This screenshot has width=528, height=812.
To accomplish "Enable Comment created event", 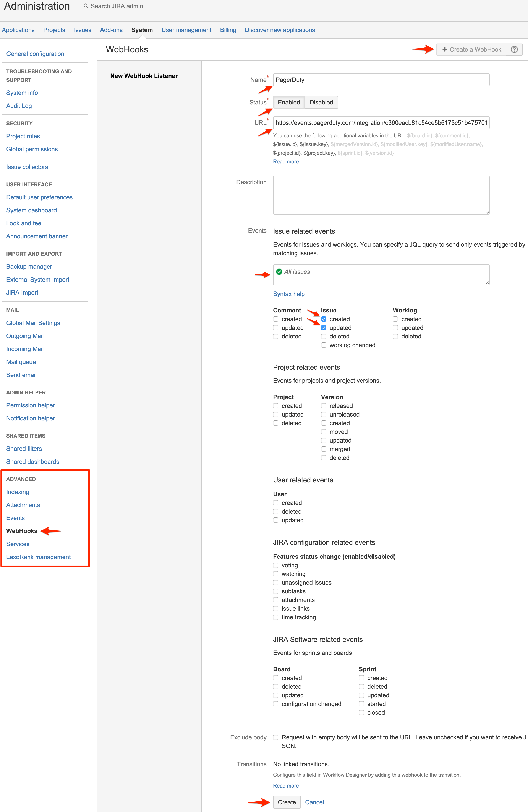I will [x=276, y=319].
